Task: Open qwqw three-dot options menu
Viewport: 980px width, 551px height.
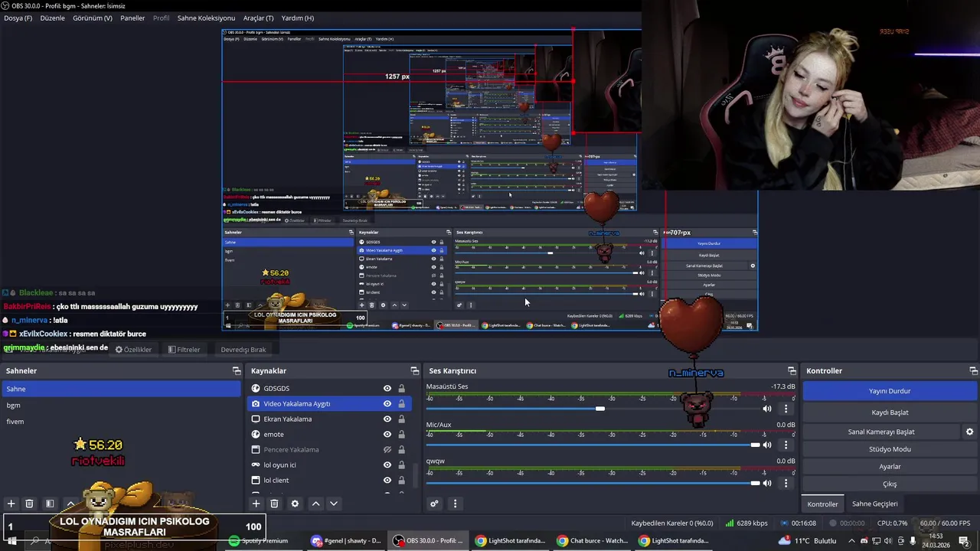Action: pyautogui.click(x=786, y=483)
